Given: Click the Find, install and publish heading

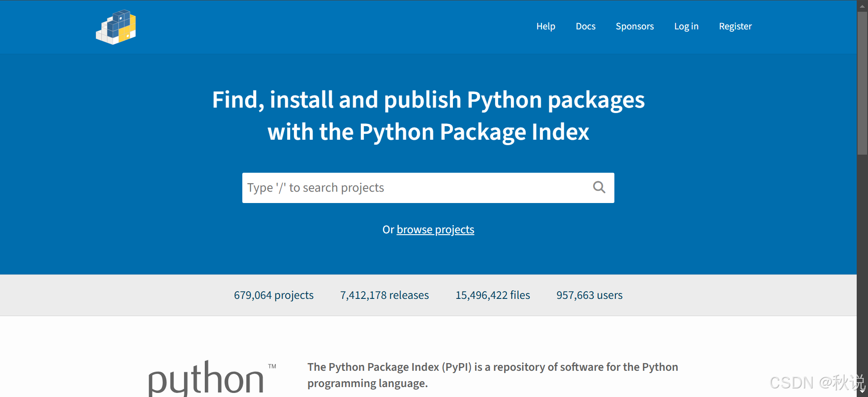Looking at the screenshot, I should 429,116.
